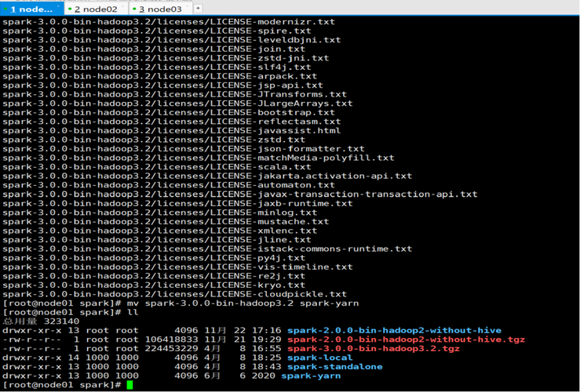580x392 pixels.
Task: Click the LICENSE-automaton.txt output line
Action: [169, 185]
